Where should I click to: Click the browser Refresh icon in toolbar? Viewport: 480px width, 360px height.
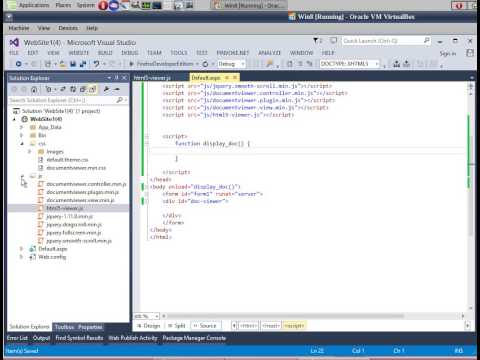(205, 64)
